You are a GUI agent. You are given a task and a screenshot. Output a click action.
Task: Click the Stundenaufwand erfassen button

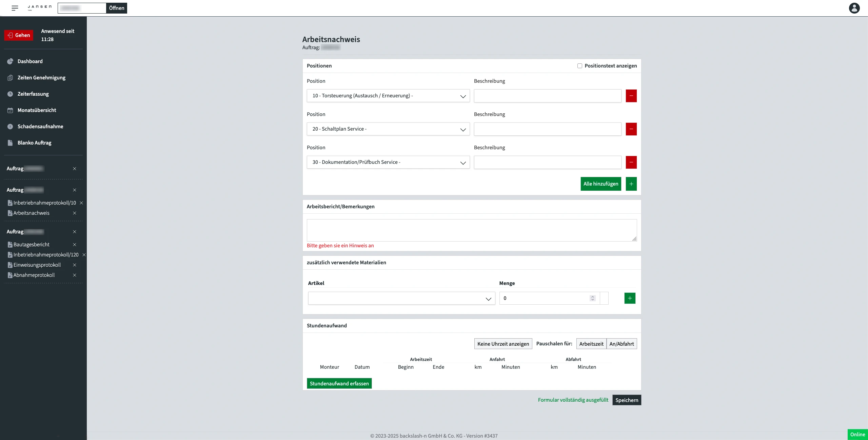[339, 383]
